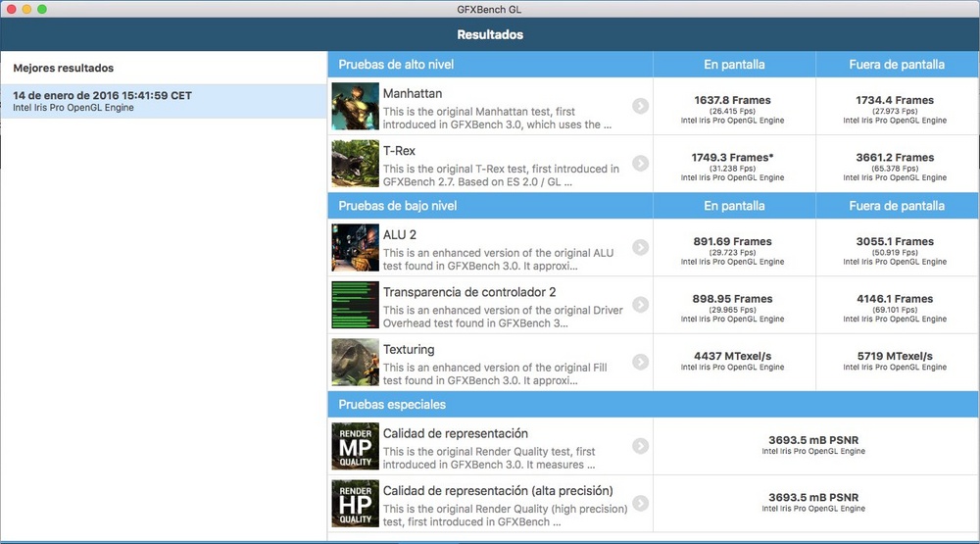980x544 pixels.
Task: Click the 1749.3 Frames T-Rex onscreen result
Action: click(732, 158)
